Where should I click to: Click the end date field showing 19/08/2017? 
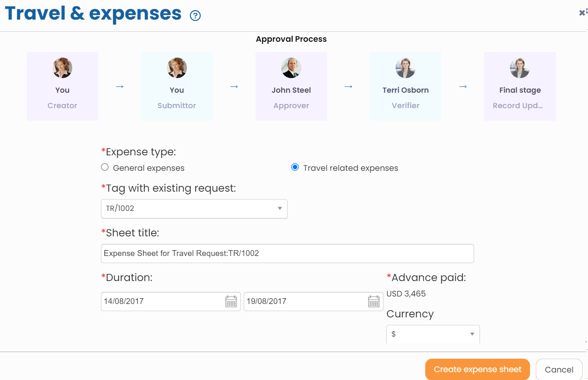tap(300, 301)
